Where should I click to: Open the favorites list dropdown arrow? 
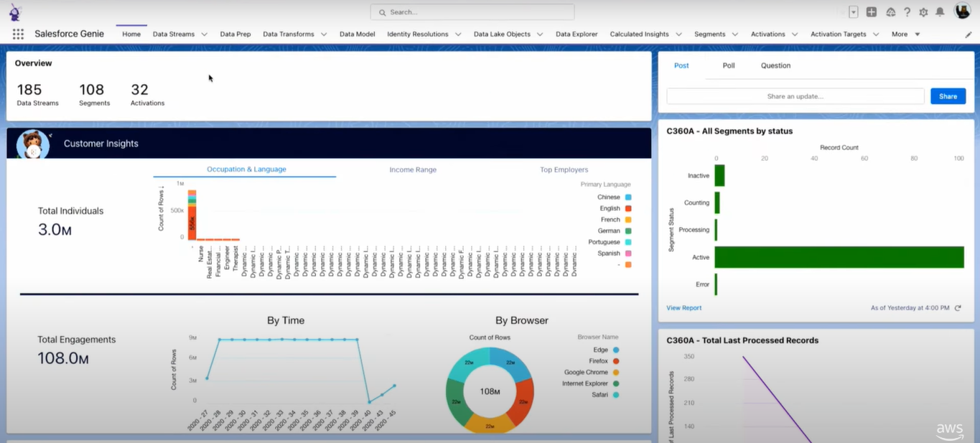854,12
